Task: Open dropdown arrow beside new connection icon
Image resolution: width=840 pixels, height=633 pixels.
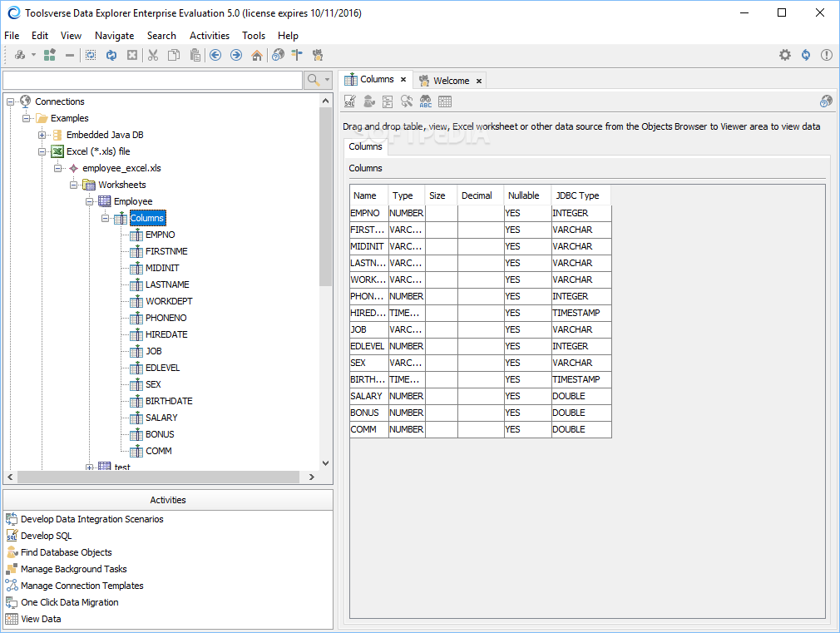Action: click(33, 55)
